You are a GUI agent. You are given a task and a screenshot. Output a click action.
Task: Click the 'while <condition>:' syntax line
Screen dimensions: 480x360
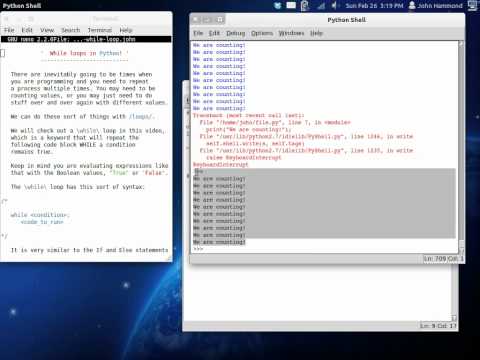(40, 215)
